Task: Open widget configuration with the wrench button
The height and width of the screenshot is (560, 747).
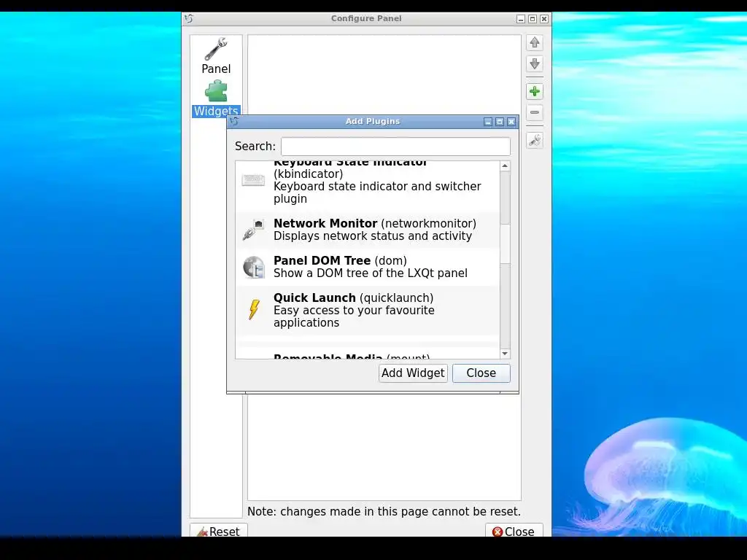Action: click(535, 141)
